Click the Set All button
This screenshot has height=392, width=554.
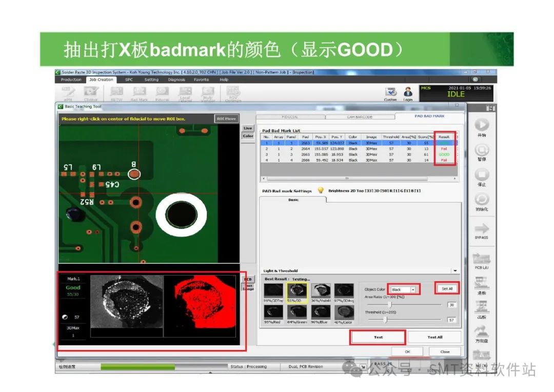[447, 289]
